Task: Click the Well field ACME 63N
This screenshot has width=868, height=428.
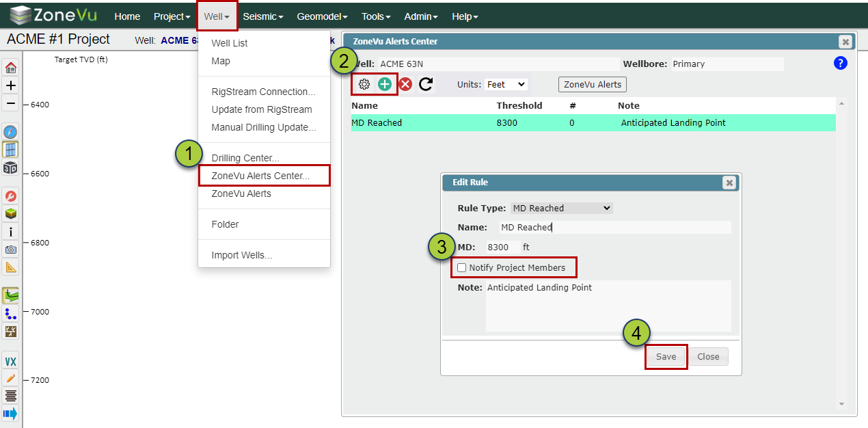Action: [498, 64]
